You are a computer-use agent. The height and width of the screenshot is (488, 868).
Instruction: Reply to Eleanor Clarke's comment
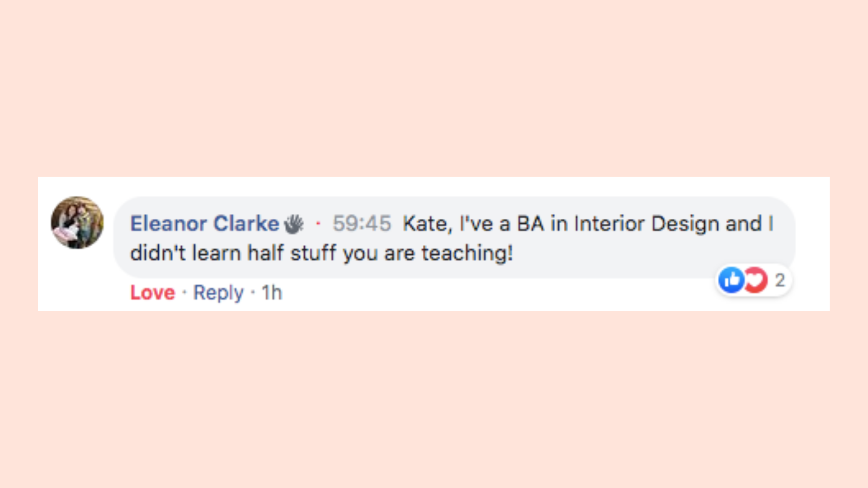pos(218,293)
